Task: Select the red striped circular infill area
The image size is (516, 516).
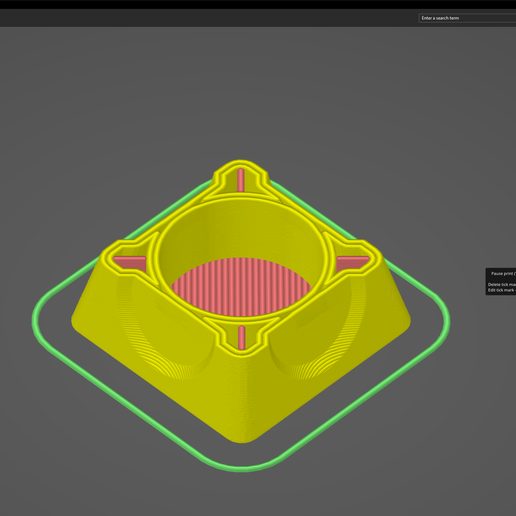Action: [x=242, y=287]
